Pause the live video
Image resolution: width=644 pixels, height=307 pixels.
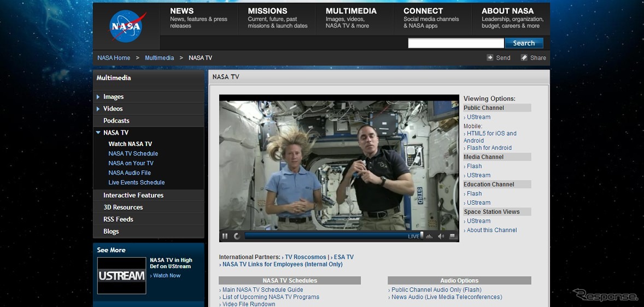click(225, 236)
